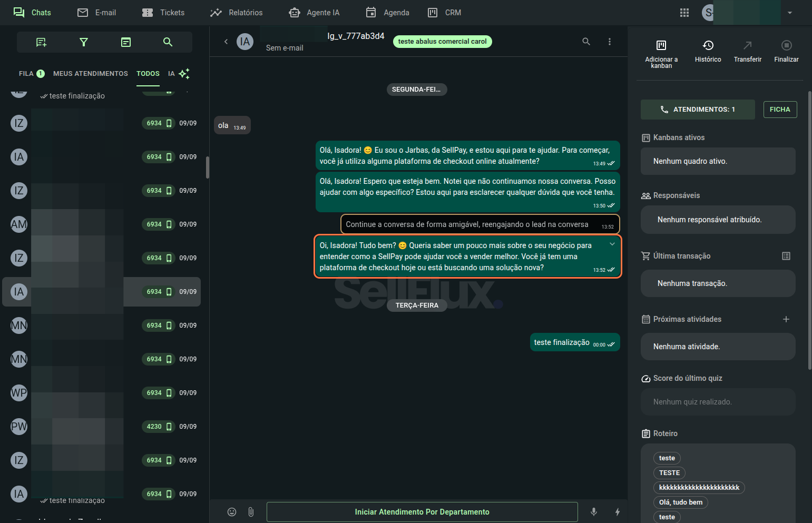812x523 pixels.
Task: Click the ATENDIMENTOS: 1 button
Action: [699, 110]
